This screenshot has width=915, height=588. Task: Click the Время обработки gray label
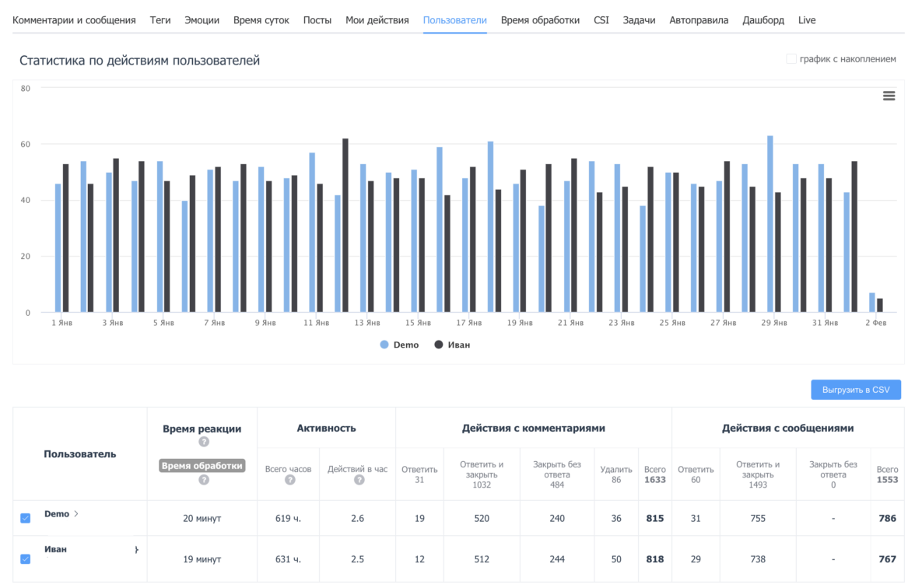(x=202, y=466)
